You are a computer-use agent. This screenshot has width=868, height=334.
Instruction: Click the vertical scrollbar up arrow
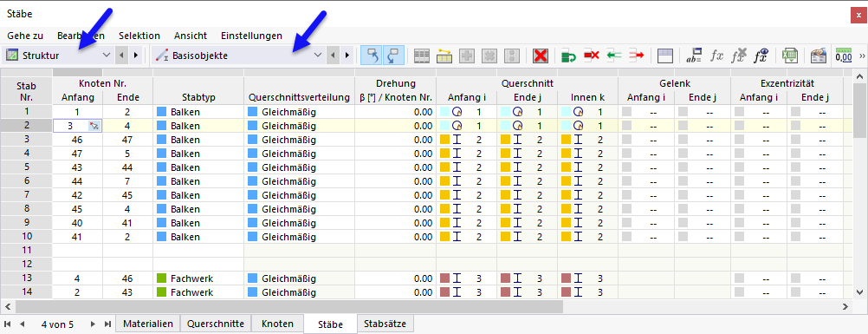[860, 76]
